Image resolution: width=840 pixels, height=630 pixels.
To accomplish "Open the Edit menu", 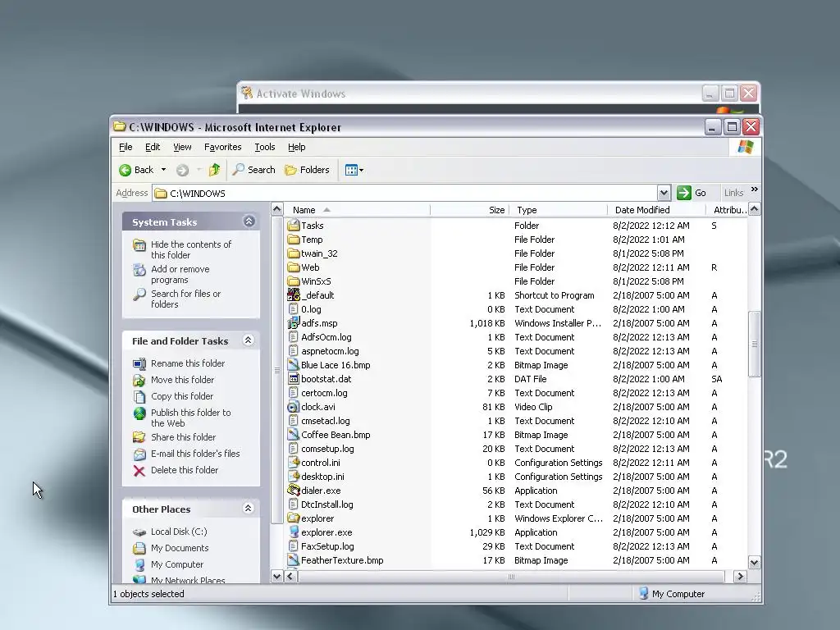I will coord(153,147).
